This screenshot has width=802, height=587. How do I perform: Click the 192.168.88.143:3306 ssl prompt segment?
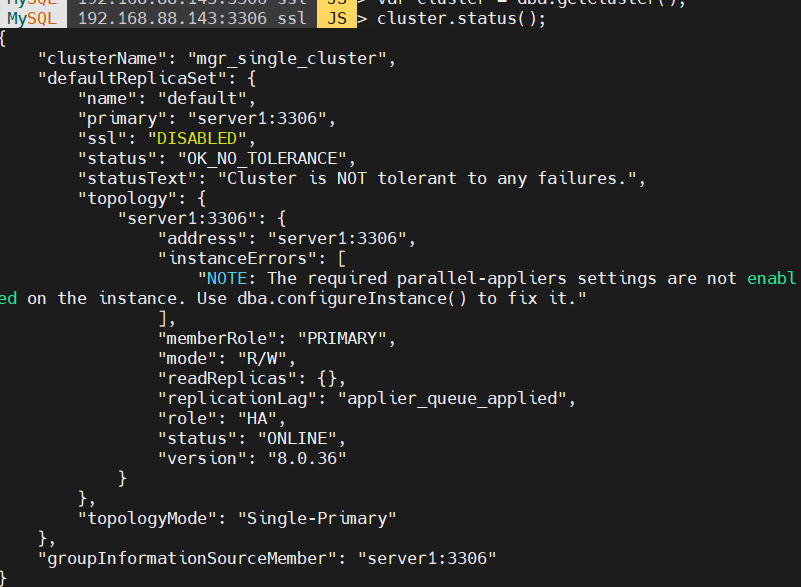[x=192, y=19]
